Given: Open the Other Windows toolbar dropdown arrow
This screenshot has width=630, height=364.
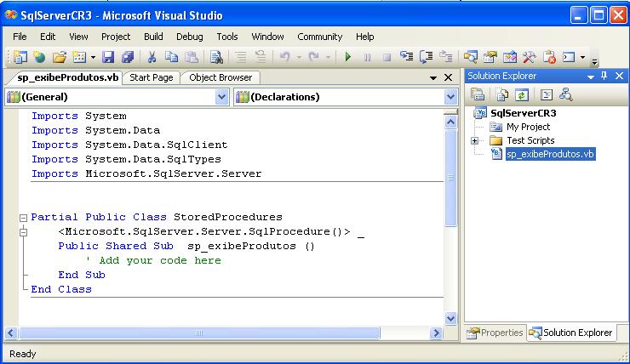Looking at the screenshot, I should (x=583, y=57).
